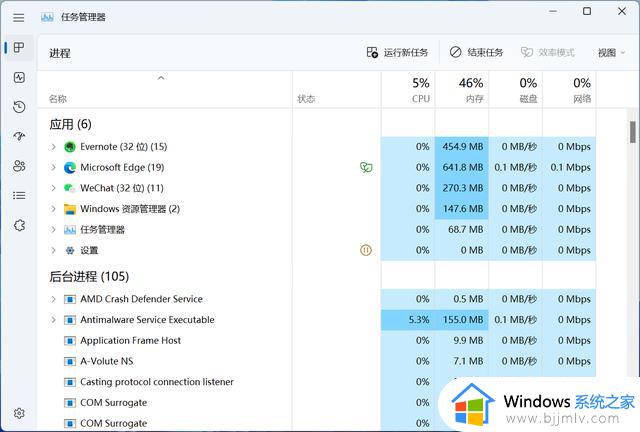Click the Windows 资源管理器 folder icon
The image size is (640, 432).
(x=70, y=209)
